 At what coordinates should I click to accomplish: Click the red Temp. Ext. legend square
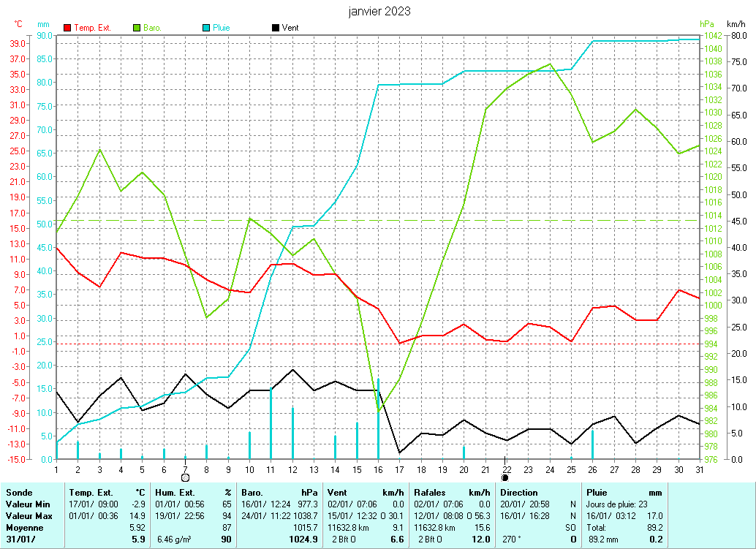(68, 28)
